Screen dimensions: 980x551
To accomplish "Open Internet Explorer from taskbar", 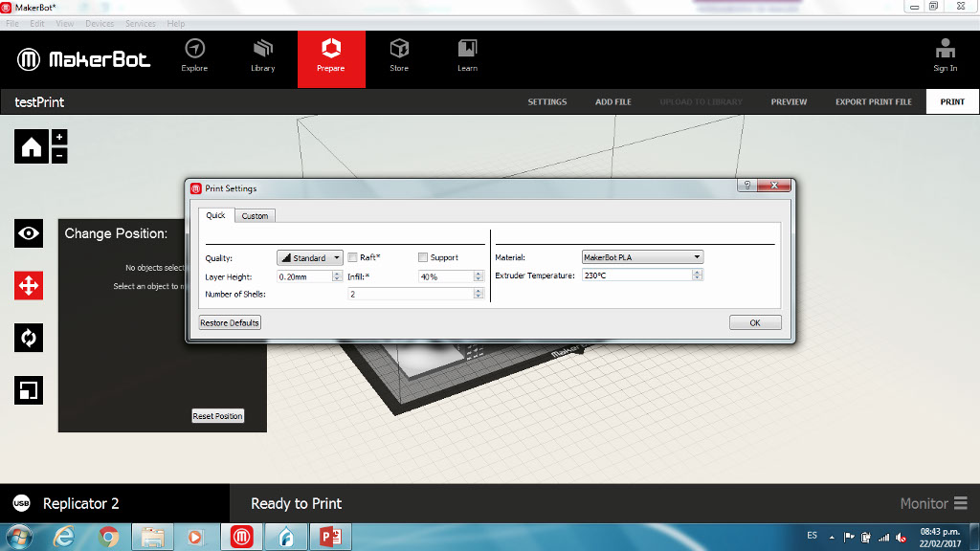I will [64, 537].
